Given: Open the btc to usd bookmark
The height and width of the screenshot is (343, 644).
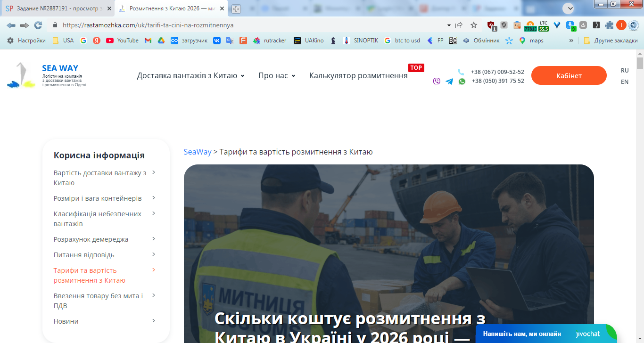Looking at the screenshot, I should click(402, 41).
